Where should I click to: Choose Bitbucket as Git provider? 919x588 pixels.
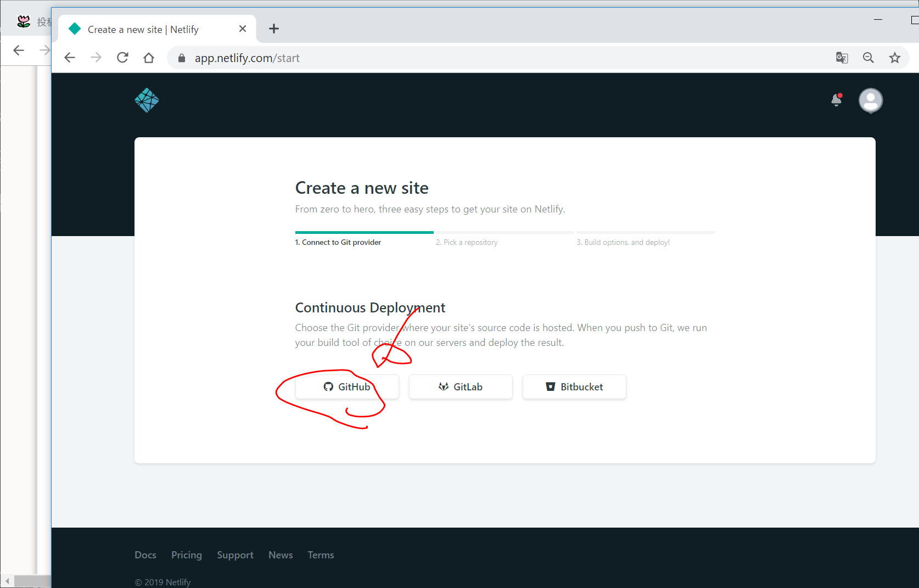point(574,387)
